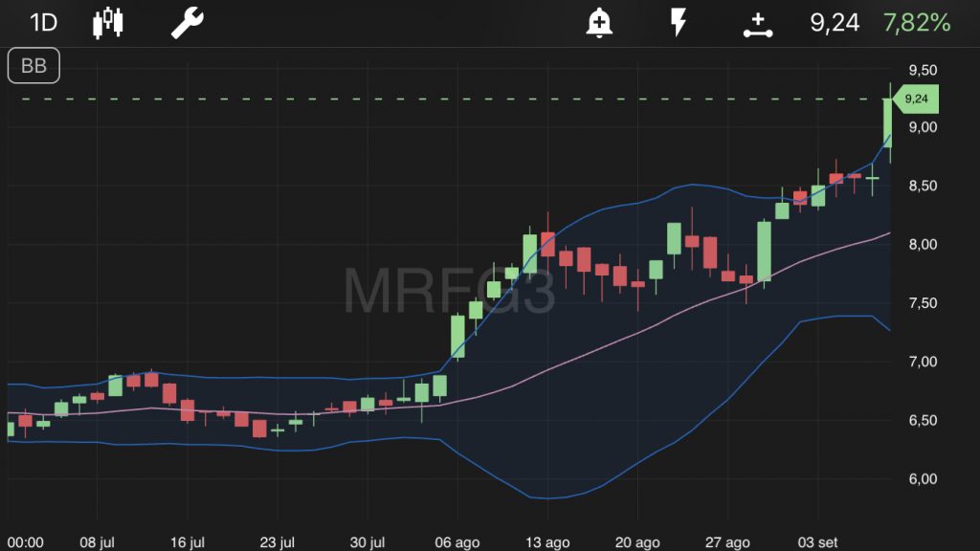Select the latest tall green candle
Viewport: 980px width, 551px height.
click(x=887, y=123)
